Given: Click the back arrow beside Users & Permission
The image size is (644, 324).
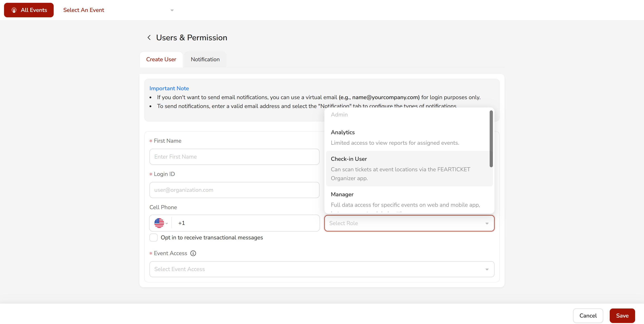Looking at the screenshot, I should click(x=149, y=38).
